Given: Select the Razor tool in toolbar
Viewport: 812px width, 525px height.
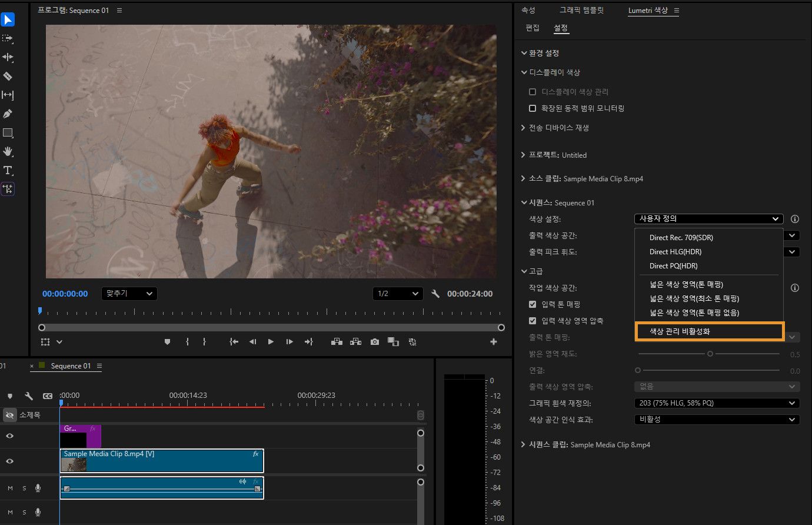Looking at the screenshot, I should click(x=8, y=76).
